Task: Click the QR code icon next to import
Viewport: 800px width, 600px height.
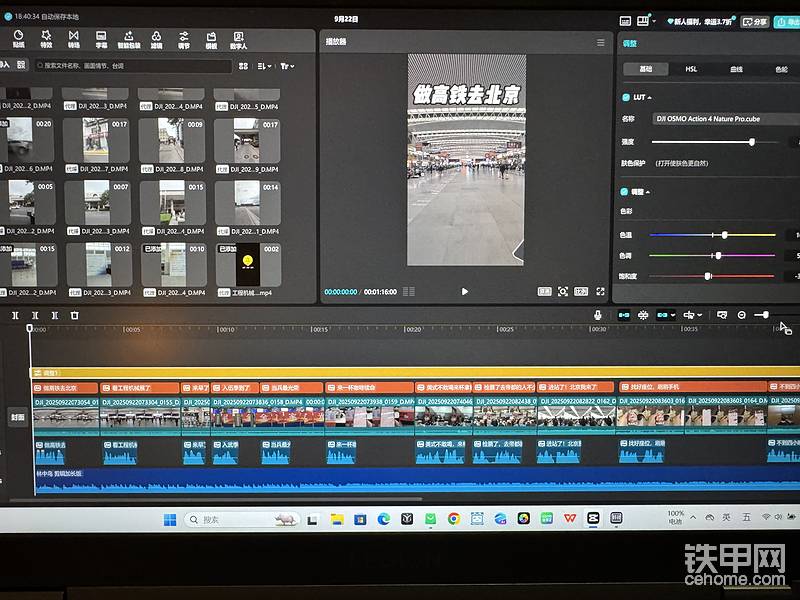Action: [21, 65]
